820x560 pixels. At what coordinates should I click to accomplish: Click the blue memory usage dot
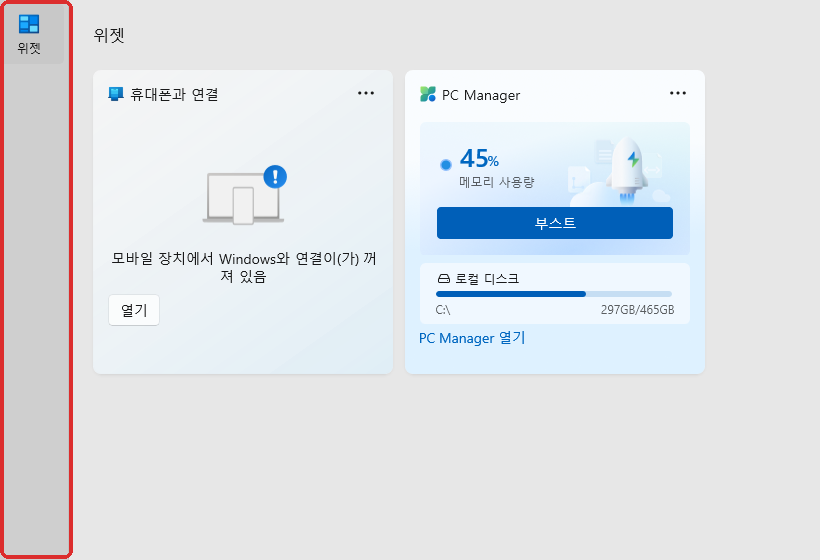click(446, 165)
